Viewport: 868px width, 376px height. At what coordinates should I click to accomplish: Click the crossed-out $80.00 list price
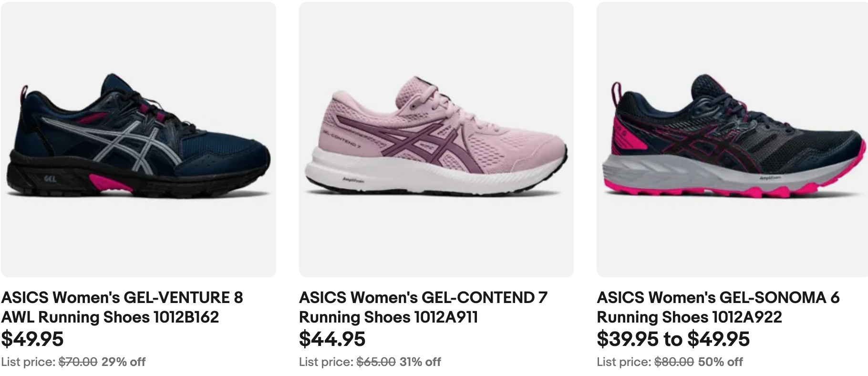point(674,362)
